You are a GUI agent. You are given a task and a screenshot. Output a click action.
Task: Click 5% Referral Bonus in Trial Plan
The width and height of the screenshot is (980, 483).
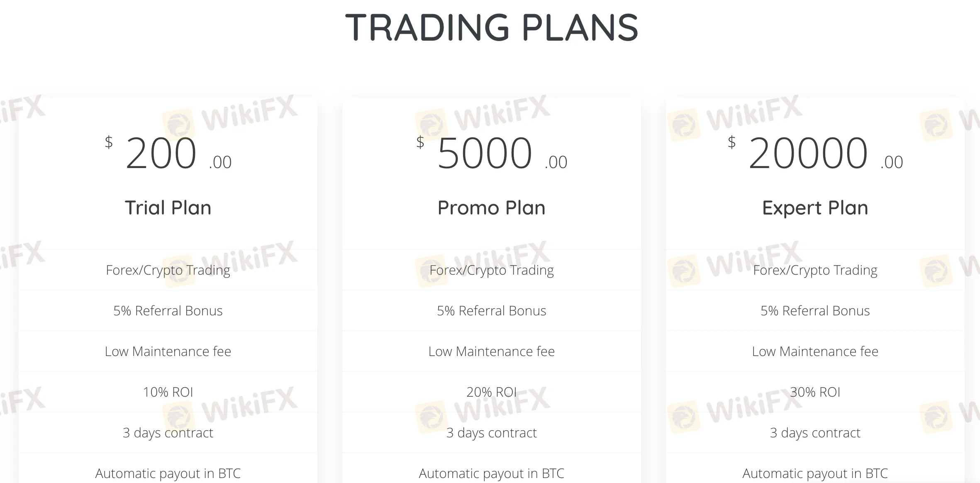[168, 311]
